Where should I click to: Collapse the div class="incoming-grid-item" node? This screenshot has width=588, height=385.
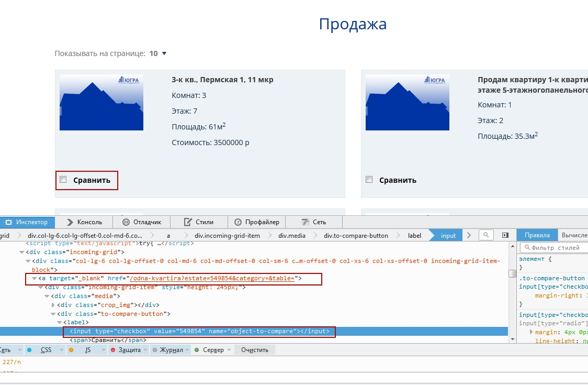(x=40, y=288)
